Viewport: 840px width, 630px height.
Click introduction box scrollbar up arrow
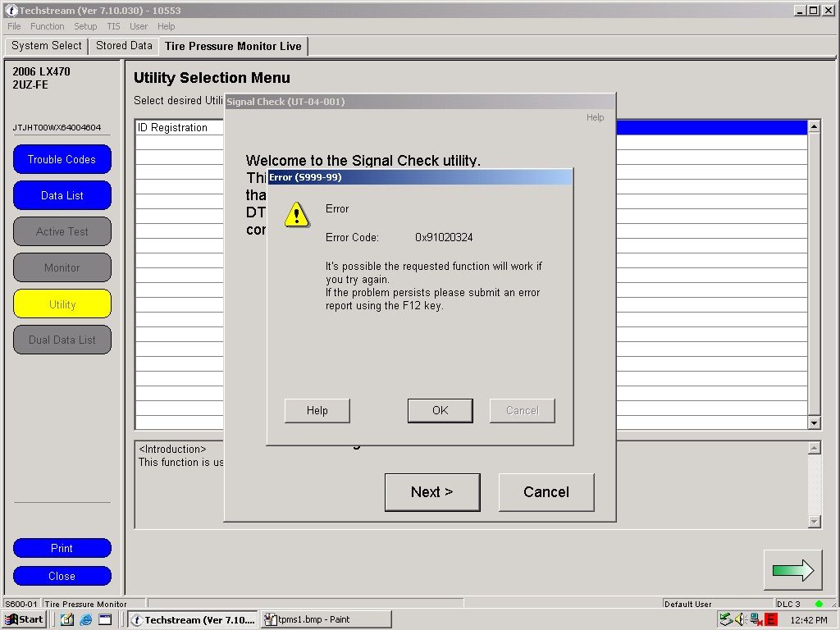[x=815, y=448]
